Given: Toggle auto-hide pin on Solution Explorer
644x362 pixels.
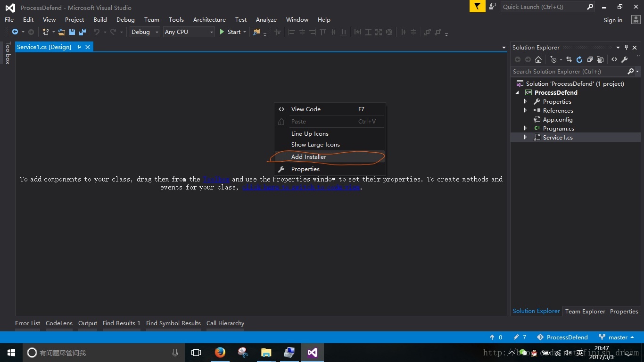Looking at the screenshot, I should [626, 47].
